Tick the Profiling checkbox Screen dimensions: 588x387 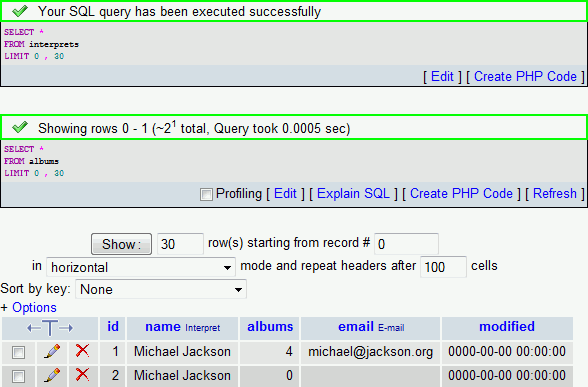[x=206, y=194]
